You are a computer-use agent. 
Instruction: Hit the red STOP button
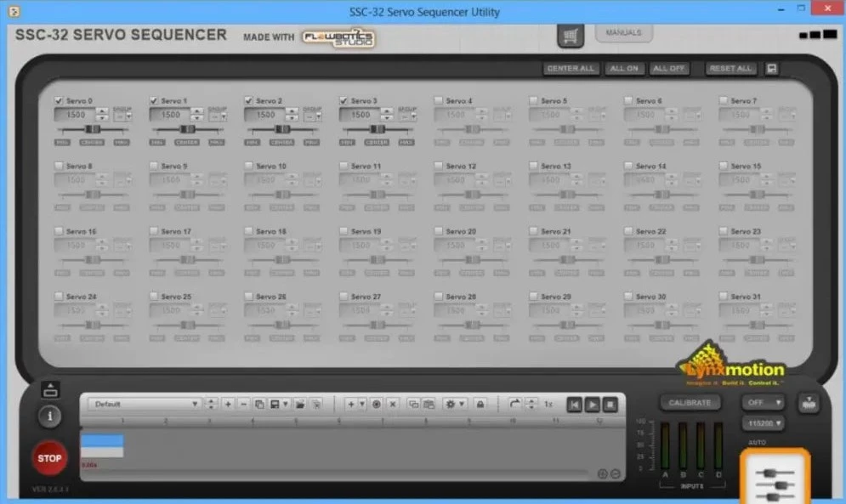pyautogui.click(x=49, y=458)
